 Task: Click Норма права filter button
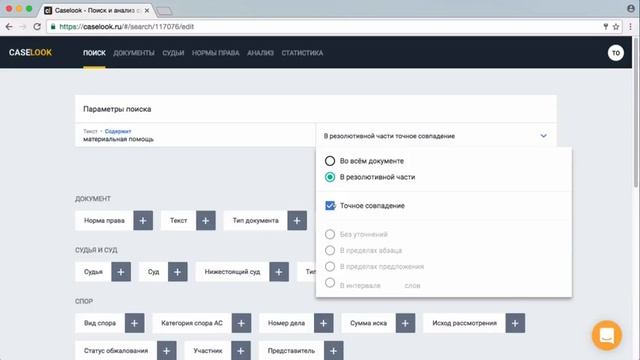pyautogui.click(x=104, y=220)
